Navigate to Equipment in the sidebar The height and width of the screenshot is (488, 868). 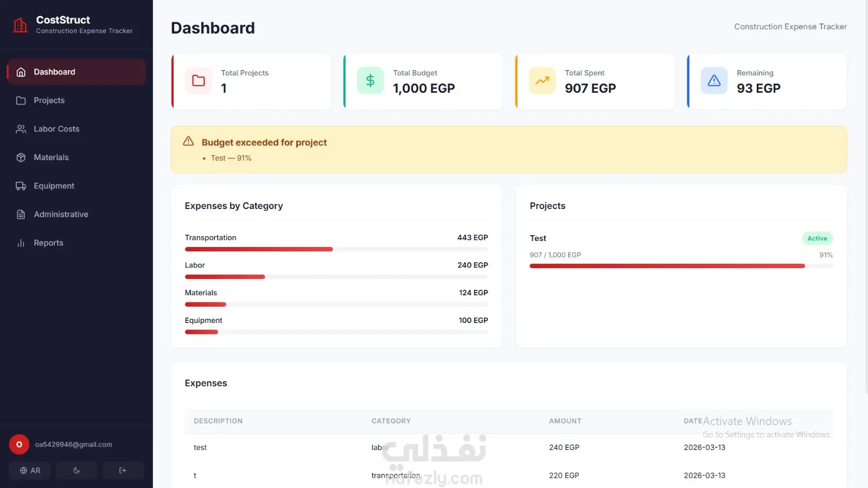54,186
